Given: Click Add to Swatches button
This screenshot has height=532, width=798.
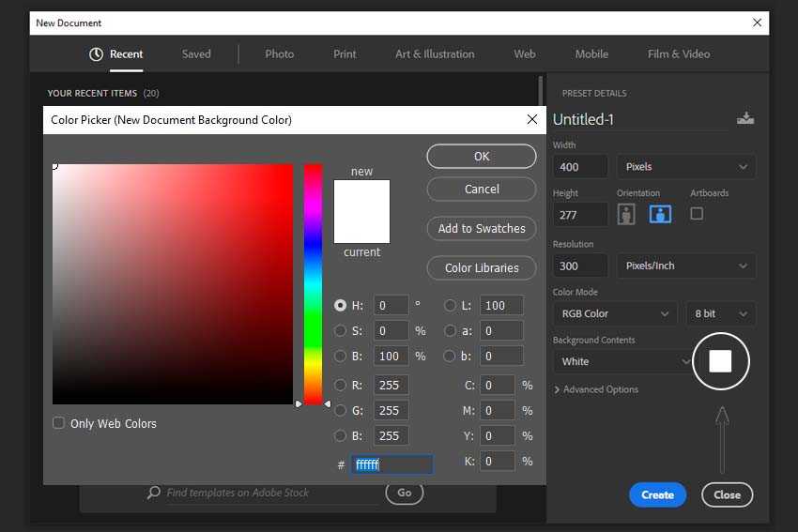Looking at the screenshot, I should (482, 229).
